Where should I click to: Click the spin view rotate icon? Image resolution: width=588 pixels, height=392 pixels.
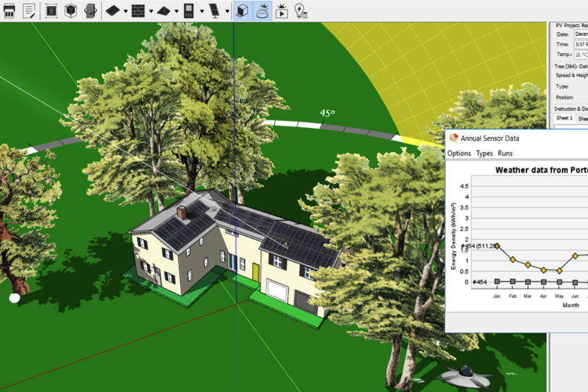(91, 10)
